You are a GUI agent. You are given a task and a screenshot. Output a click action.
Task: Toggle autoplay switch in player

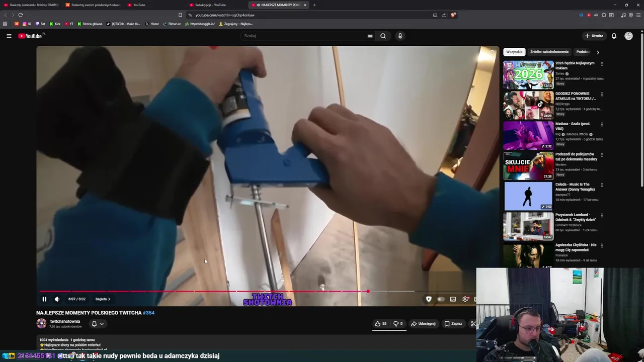pyautogui.click(x=441, y=299)
